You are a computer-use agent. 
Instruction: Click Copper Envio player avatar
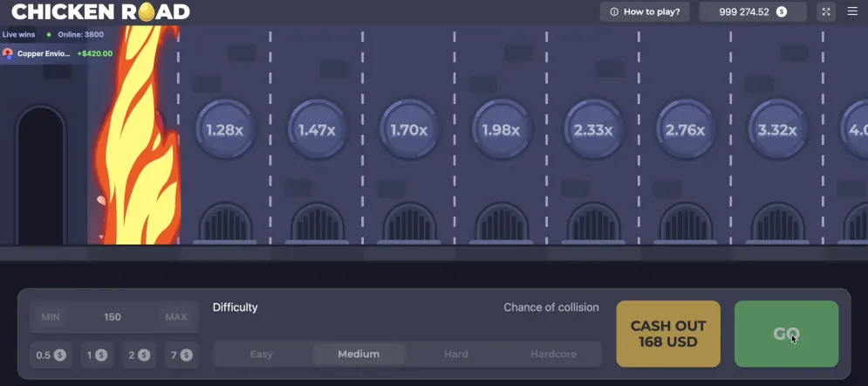(8, 54)
